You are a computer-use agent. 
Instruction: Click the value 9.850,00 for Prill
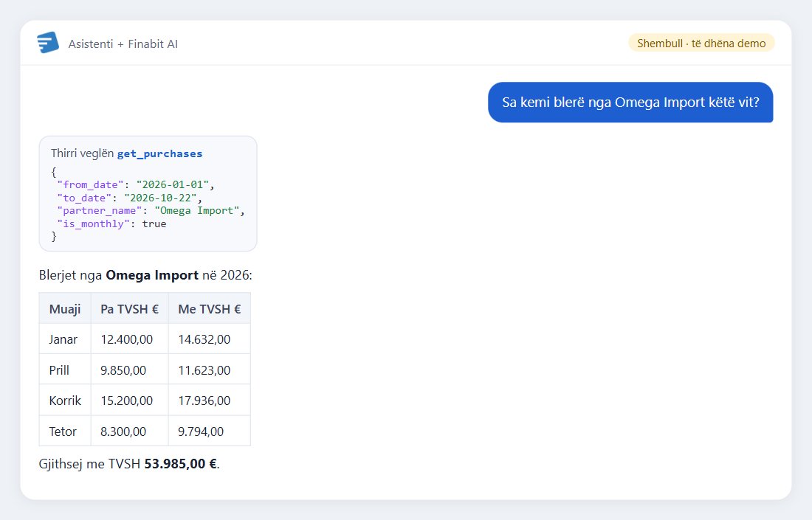click(123, 370)
